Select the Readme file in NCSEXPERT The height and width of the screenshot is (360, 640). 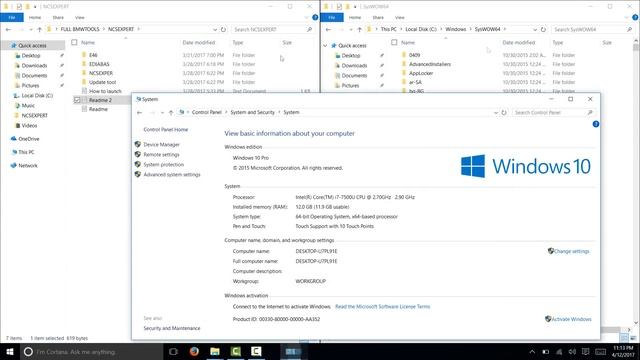98,109
